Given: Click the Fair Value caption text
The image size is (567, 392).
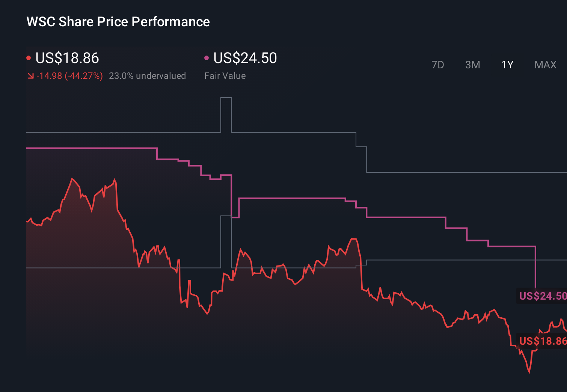Looking at the screenshot, I should coord(225,76).
